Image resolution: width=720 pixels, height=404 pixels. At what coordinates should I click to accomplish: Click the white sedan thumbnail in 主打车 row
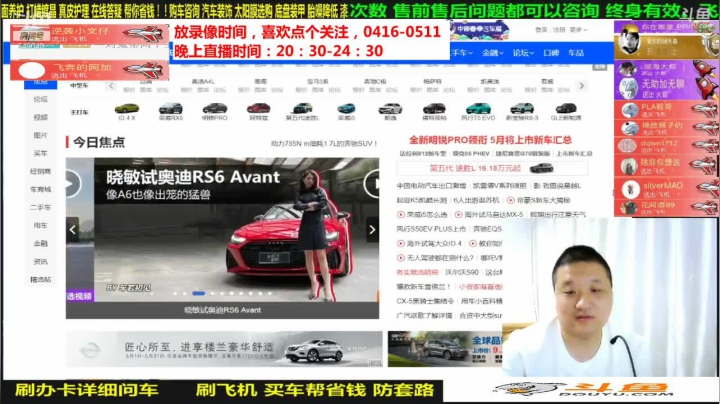pyautogui.click(x=390, y=109)
